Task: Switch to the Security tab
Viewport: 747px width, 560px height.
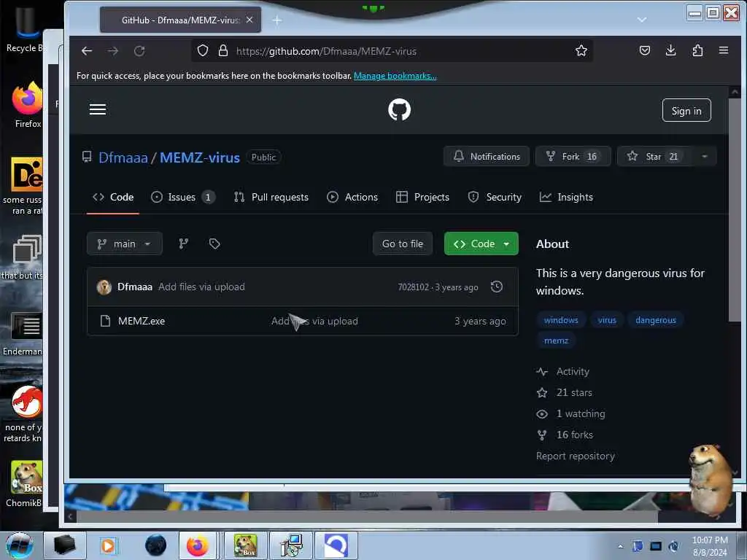Action: pyautogui.click(x=495, y=197)
